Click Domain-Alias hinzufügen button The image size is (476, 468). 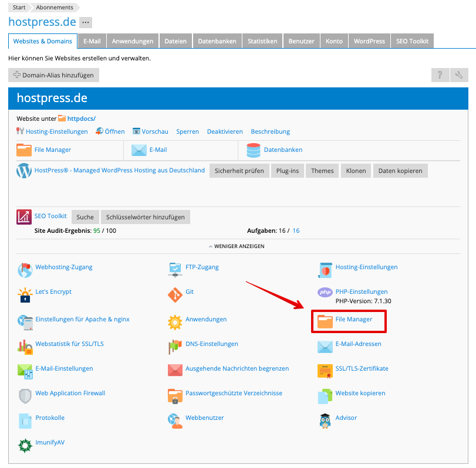[x=54, y=75]
